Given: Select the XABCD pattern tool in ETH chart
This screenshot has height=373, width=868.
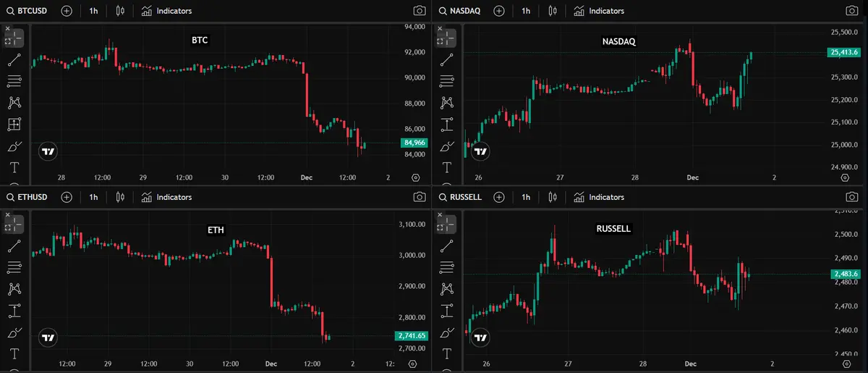Looking at the screenshot, I should point(14,290).
